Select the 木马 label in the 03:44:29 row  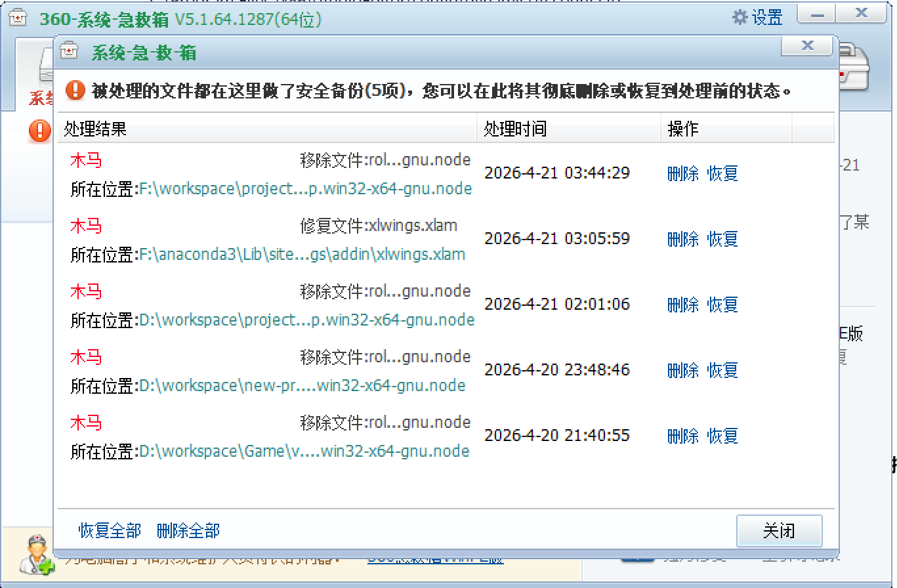(86, 160)
